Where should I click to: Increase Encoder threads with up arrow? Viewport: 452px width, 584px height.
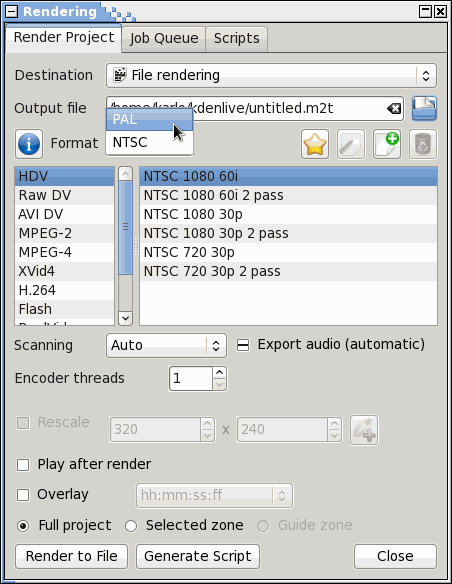tap(220, 373)
